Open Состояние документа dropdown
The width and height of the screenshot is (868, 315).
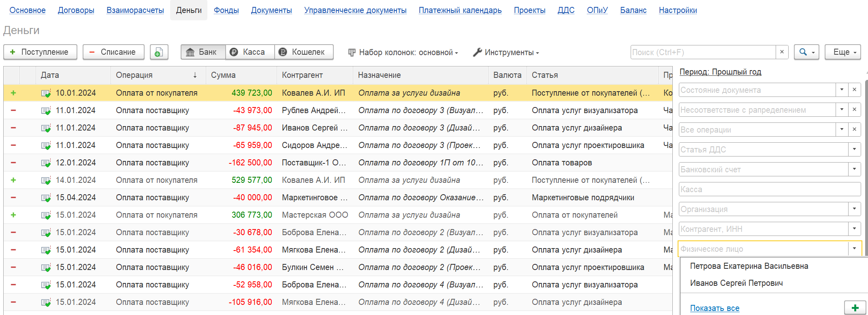tap(842, 90)
